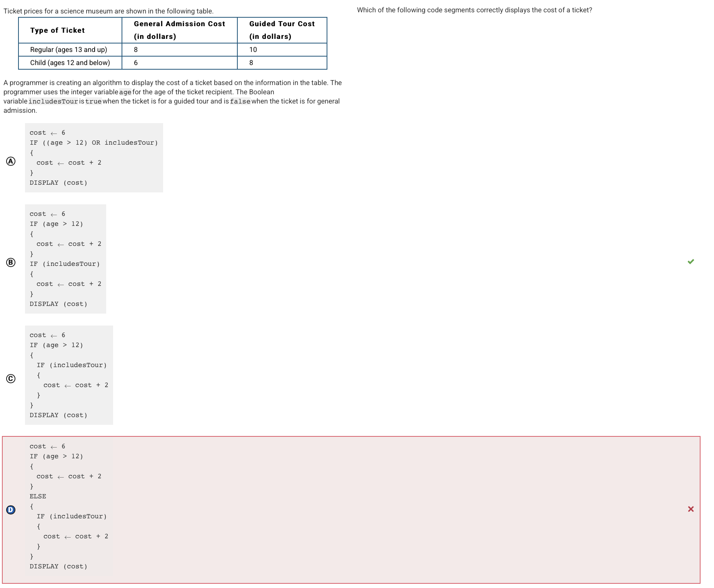This screenshot has height=588, width=714.
Task: Click option C nested IF code block
Action: tap(69, 375)
